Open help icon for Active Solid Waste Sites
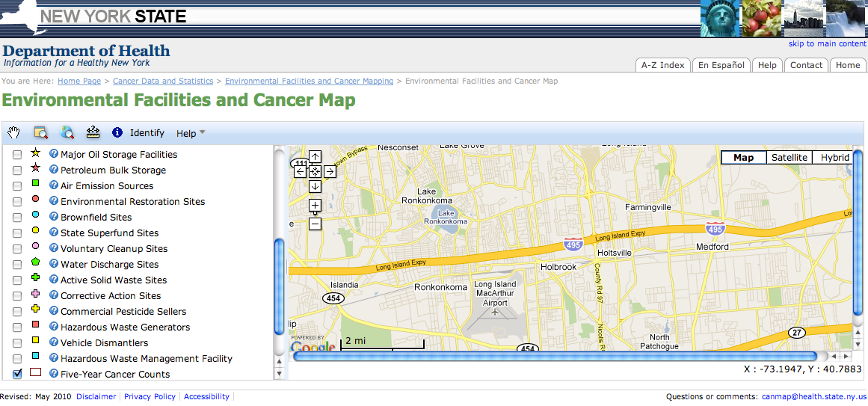Screen dimensions: 868x406 (x=54, y=279)
